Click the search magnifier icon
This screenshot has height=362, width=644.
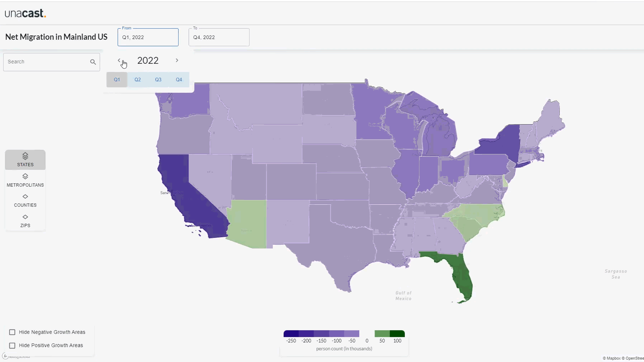point(93,62)
